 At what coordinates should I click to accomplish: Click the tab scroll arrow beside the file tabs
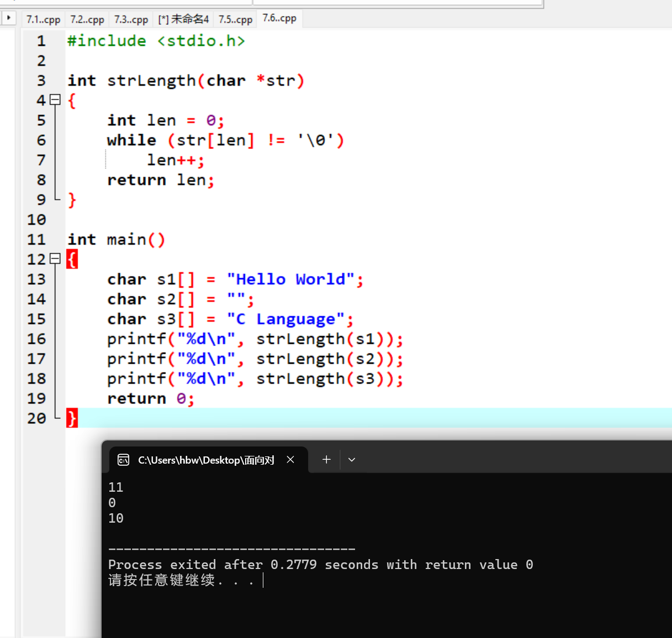pos(9,18)
